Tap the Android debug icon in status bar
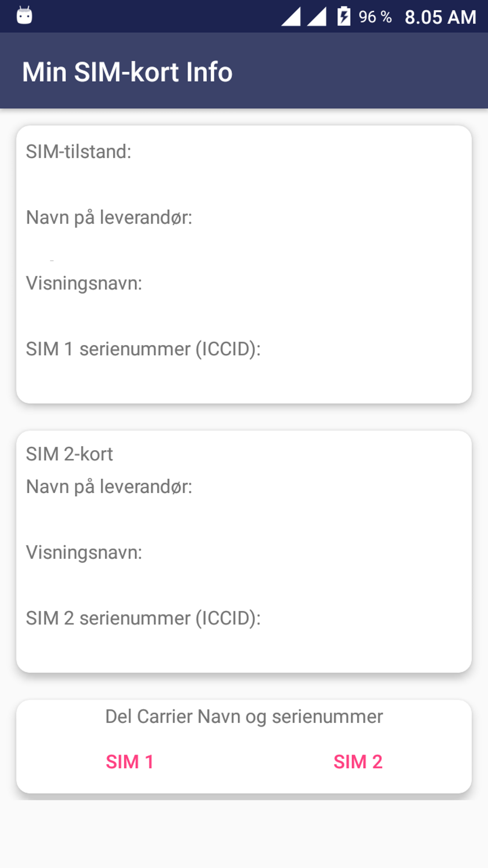 pyautogui.click(x=24, y=16)
